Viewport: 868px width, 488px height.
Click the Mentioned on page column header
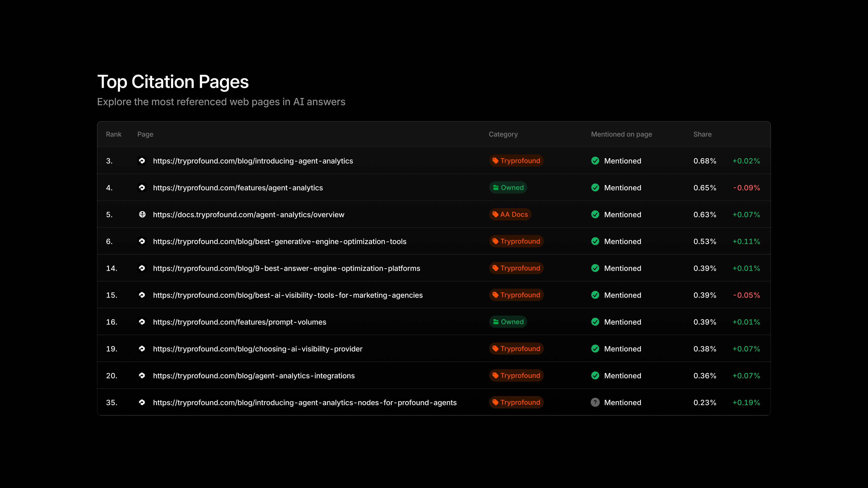(622, 134)
